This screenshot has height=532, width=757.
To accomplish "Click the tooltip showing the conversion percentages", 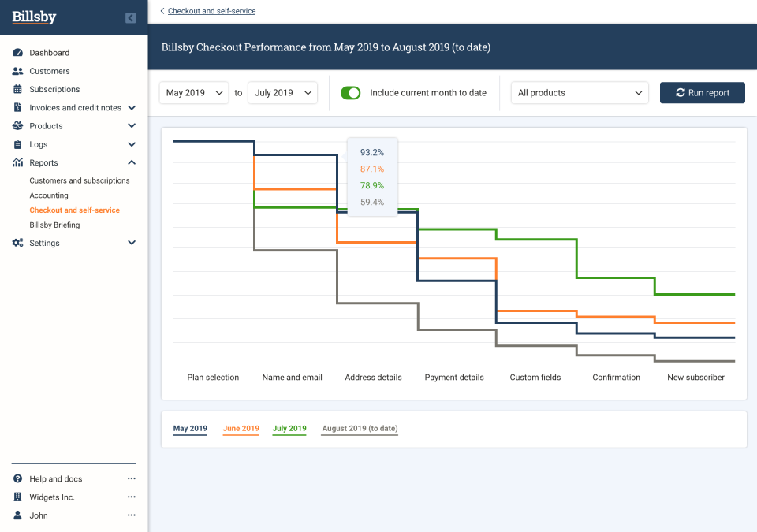I will pyautogui.click(x=371, y=177).
